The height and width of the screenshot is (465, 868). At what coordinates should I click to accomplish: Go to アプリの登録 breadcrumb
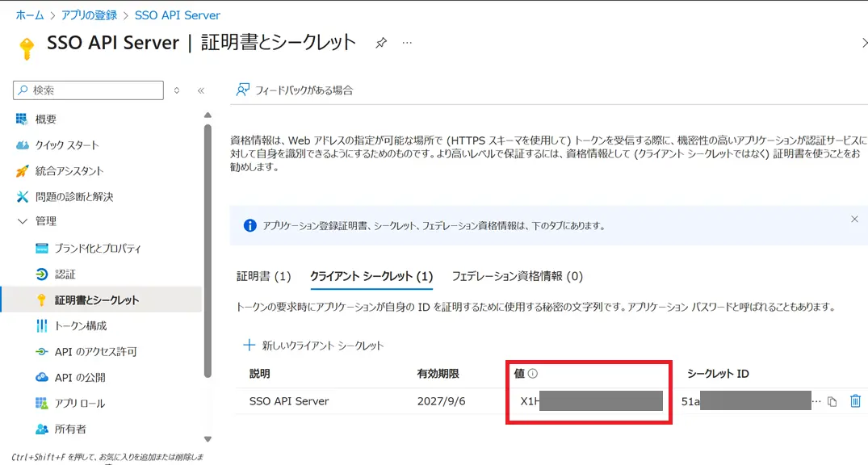[x=89, y=15]
